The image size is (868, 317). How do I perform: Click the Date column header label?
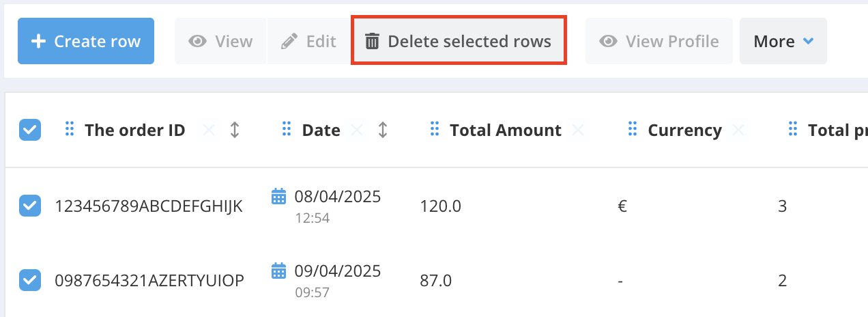321,130
